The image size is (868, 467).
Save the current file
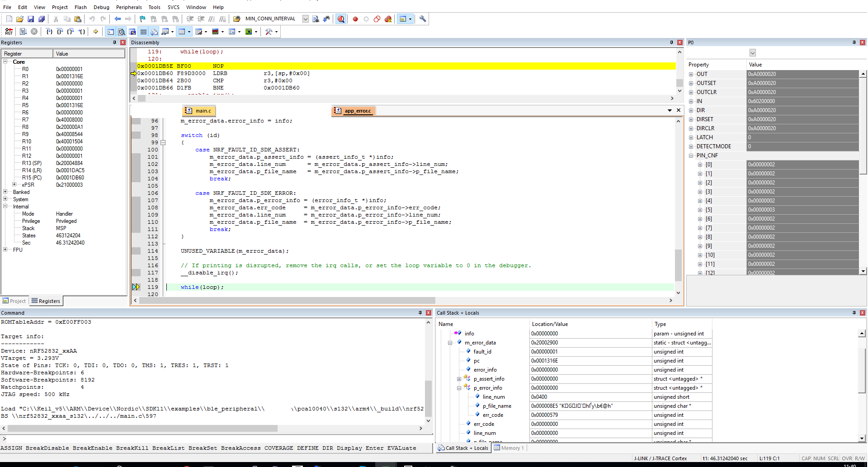[x=31, y=19]
